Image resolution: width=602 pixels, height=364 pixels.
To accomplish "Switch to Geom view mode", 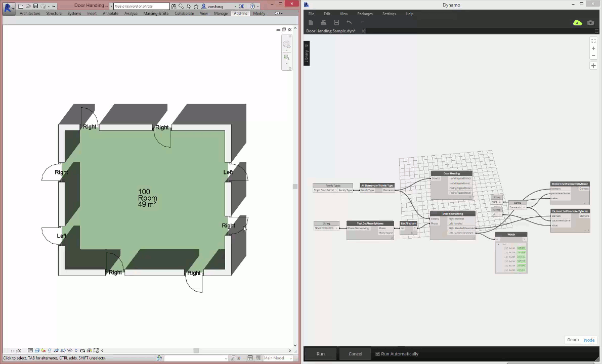I will coord(573,340).
